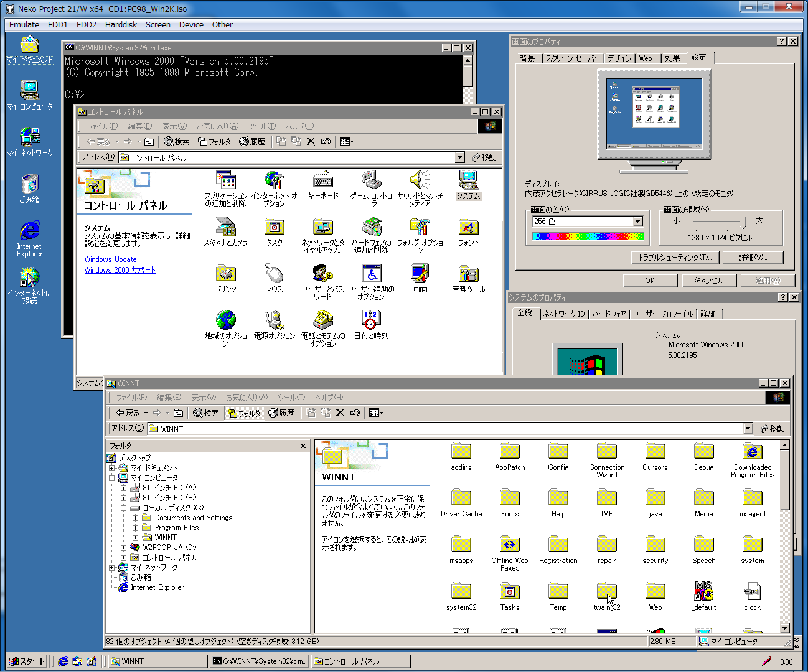
Task: Close the フォルダ tree pane
Action: click(303, 446)
